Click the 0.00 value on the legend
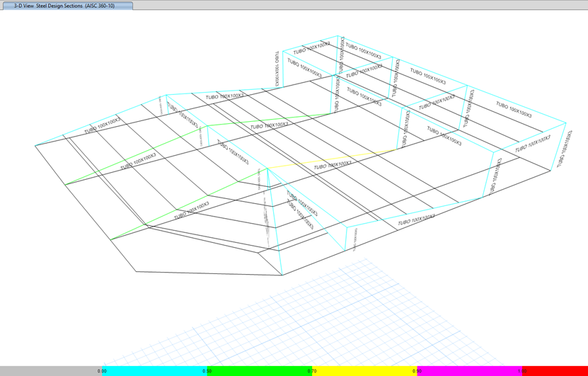The image size is (588, 376). [102, 370]
